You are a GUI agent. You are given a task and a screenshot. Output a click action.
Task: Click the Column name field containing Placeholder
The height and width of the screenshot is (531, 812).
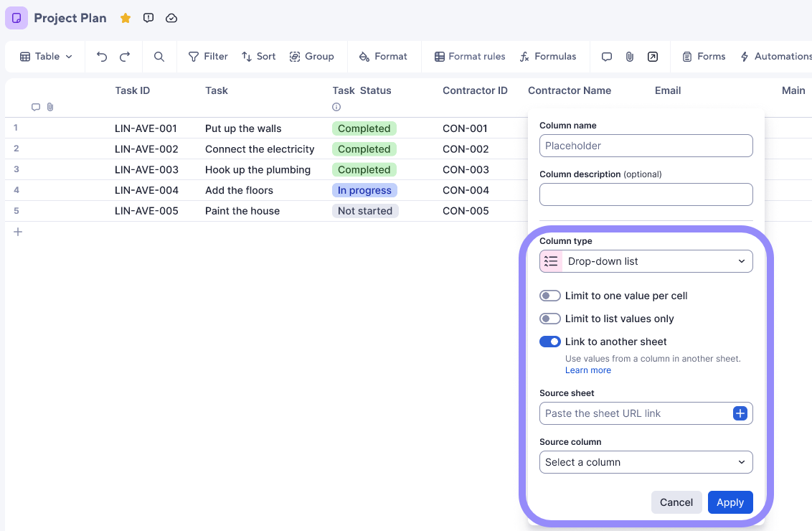pos(646,146)
